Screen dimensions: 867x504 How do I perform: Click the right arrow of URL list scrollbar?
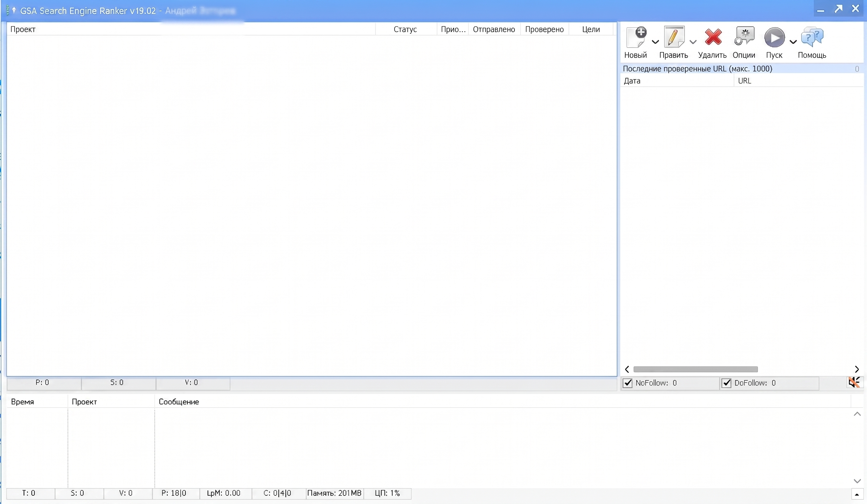pyautogui.click(x=857, y=369)
